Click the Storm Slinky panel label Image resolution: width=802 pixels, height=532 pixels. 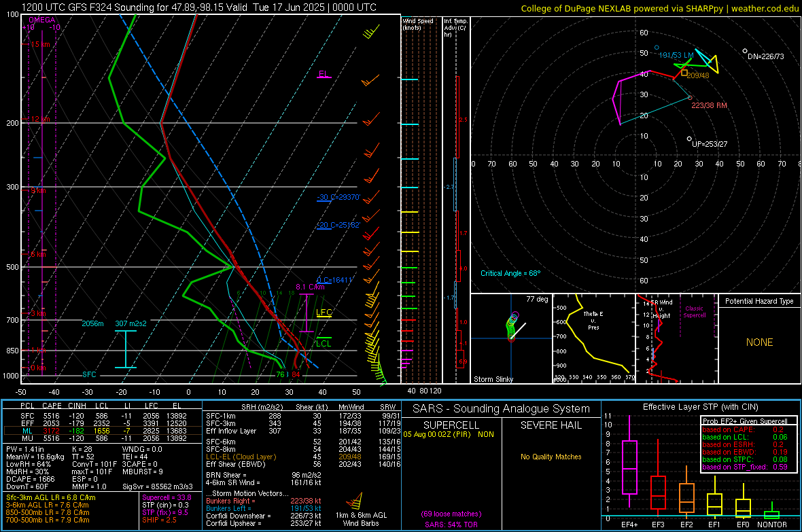click(493, 379)
